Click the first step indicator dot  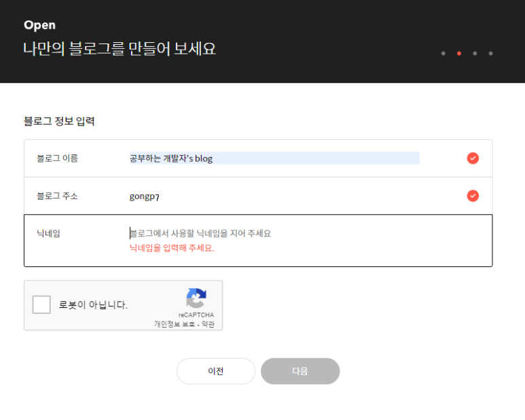[x=443, y=53]
